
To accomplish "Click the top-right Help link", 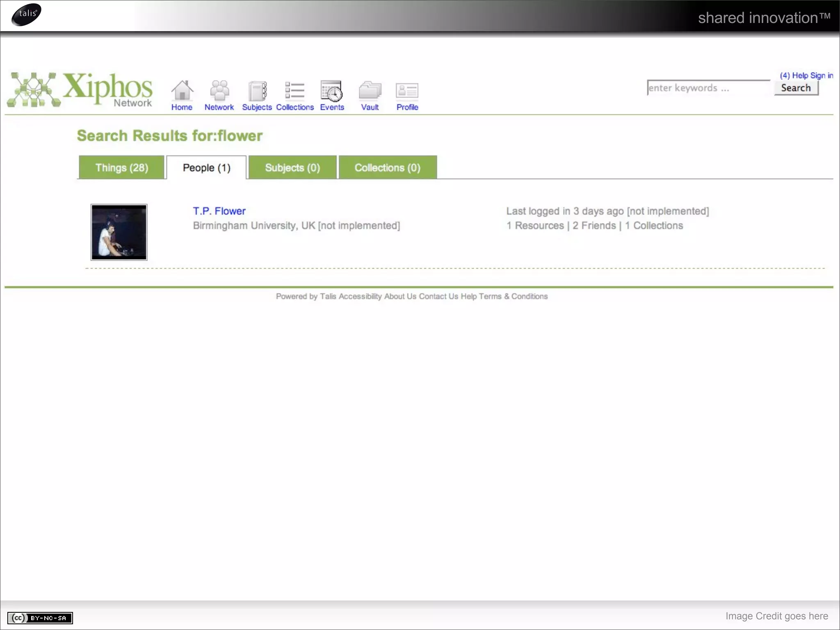I will click(x=800, y=75).
